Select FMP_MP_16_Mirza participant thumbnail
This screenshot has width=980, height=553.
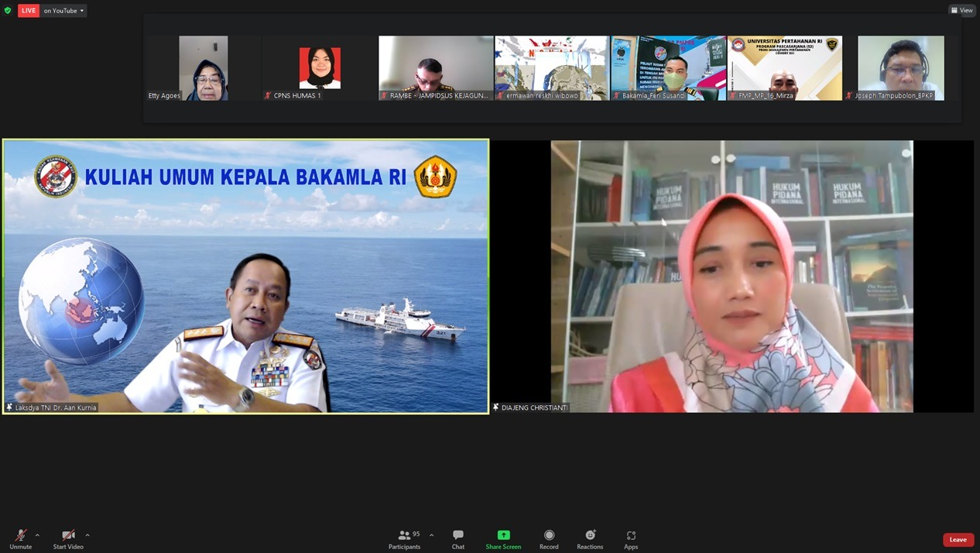[785, 68]
